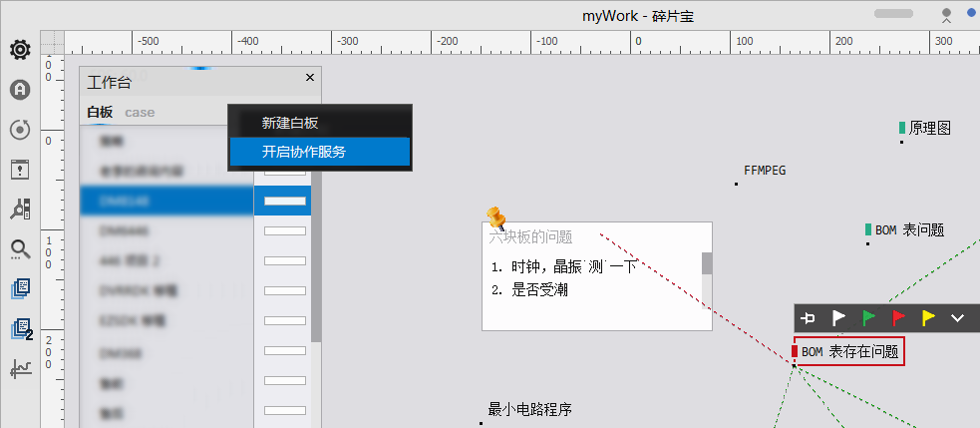Click the user avatar icon in title bar

tap(947, 15)
